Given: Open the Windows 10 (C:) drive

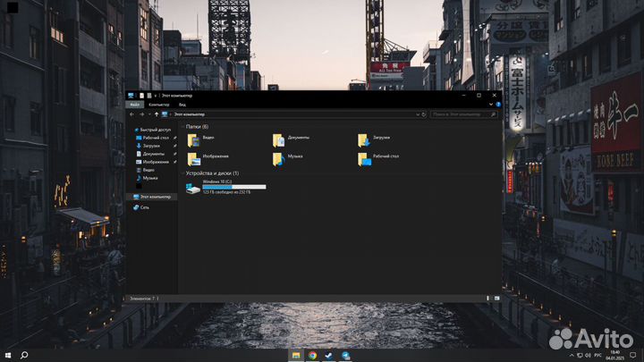Looking at the screenshot, I should click(x=194, y=188).
